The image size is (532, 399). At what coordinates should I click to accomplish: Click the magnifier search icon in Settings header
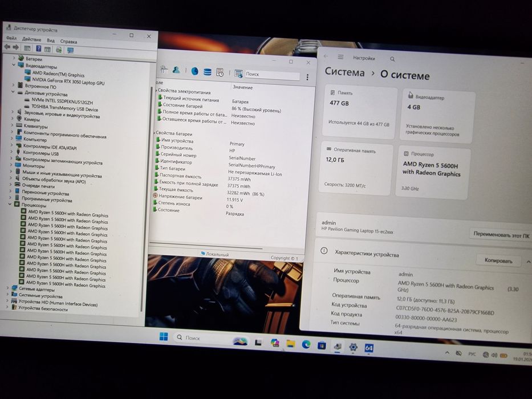(x=392, y=59)
